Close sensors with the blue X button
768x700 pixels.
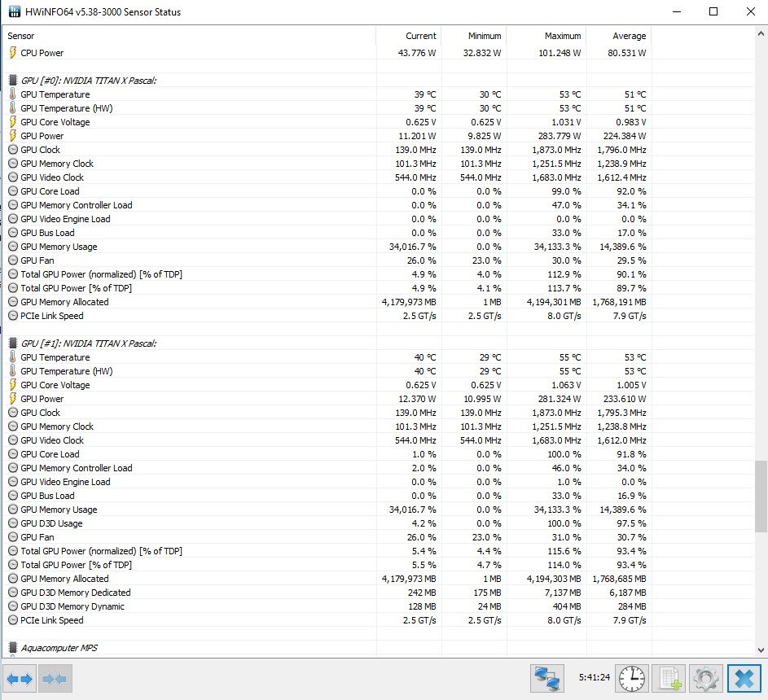tap(744, 679)
